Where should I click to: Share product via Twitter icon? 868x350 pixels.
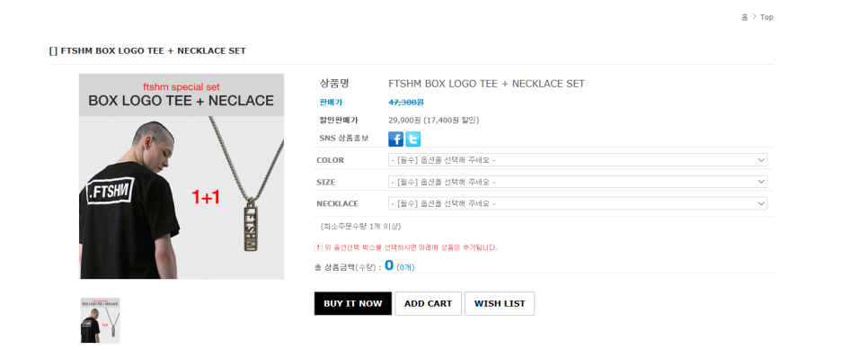point(413,139)
